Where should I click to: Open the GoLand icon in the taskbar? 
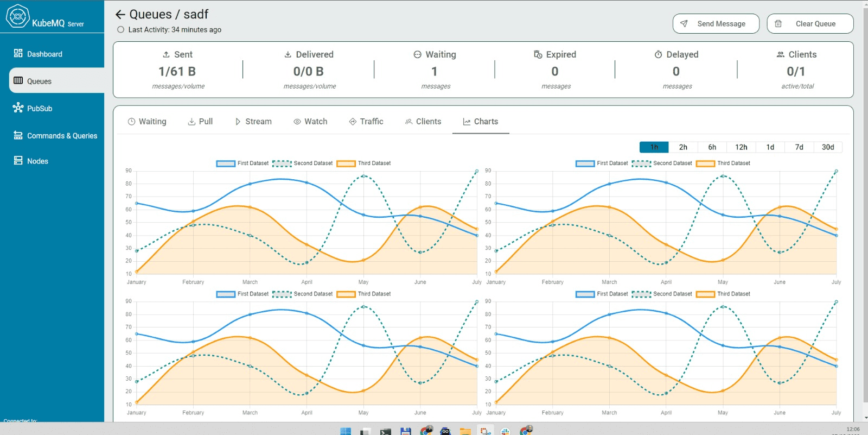(445, 432)
